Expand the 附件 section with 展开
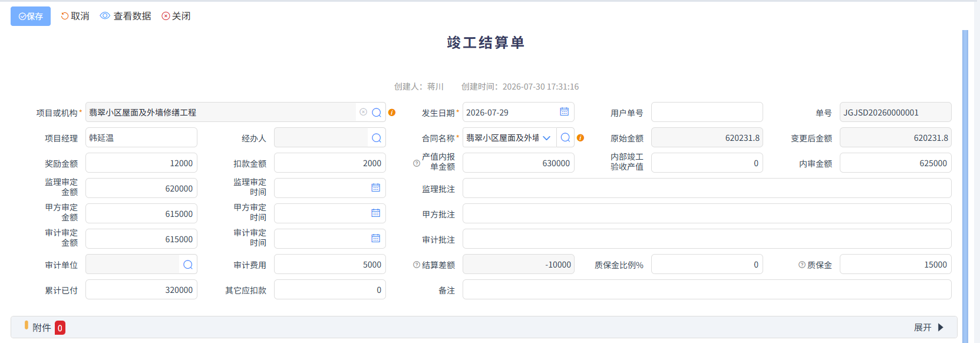The height and width of the screenshot is (343, 980). tap(929, 327)
